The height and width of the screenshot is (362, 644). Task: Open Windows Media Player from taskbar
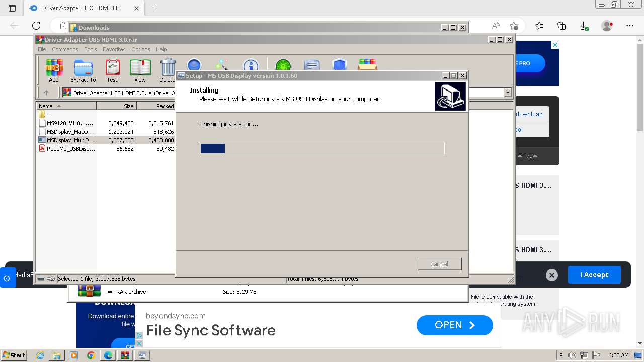[74, 355]
